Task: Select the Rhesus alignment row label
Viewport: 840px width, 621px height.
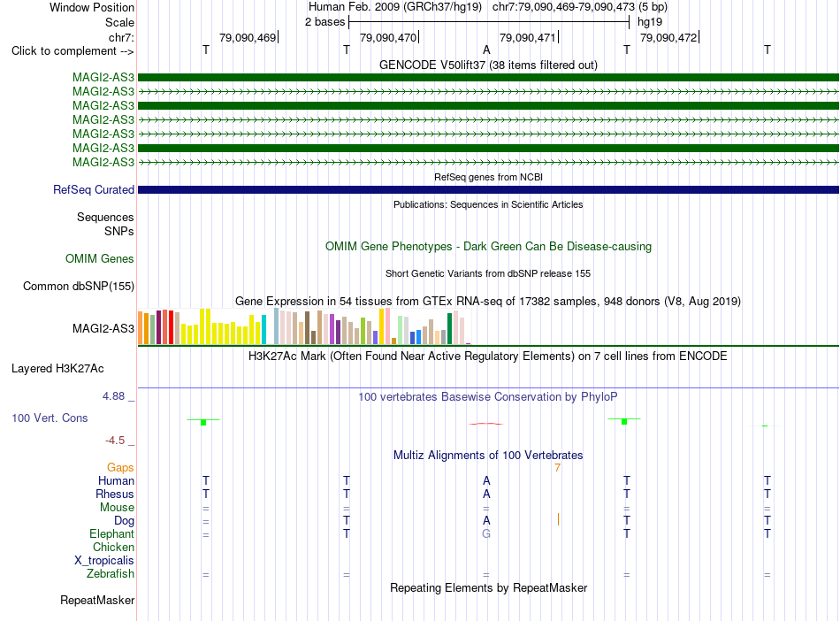Action: point(115,494)
